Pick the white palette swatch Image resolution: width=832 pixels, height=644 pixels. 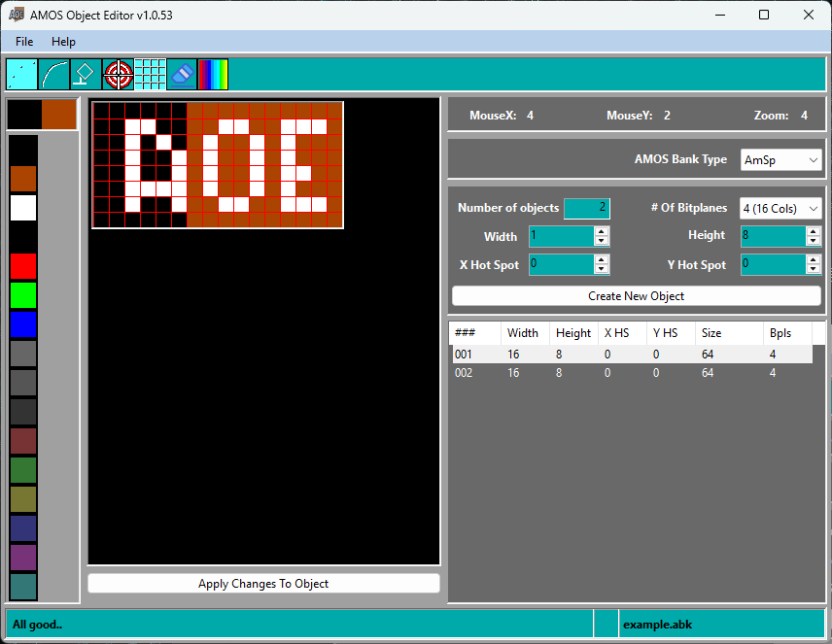point(23,208)
